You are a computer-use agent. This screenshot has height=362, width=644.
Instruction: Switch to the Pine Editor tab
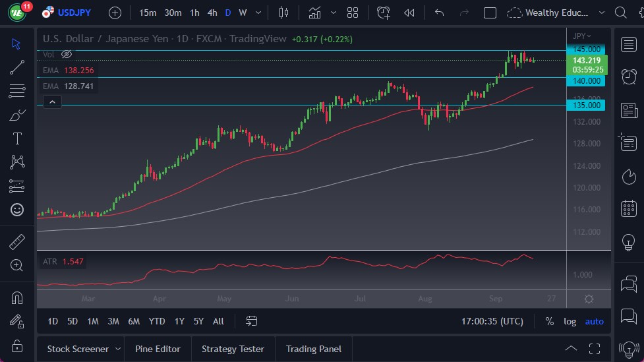click(159, 349)
